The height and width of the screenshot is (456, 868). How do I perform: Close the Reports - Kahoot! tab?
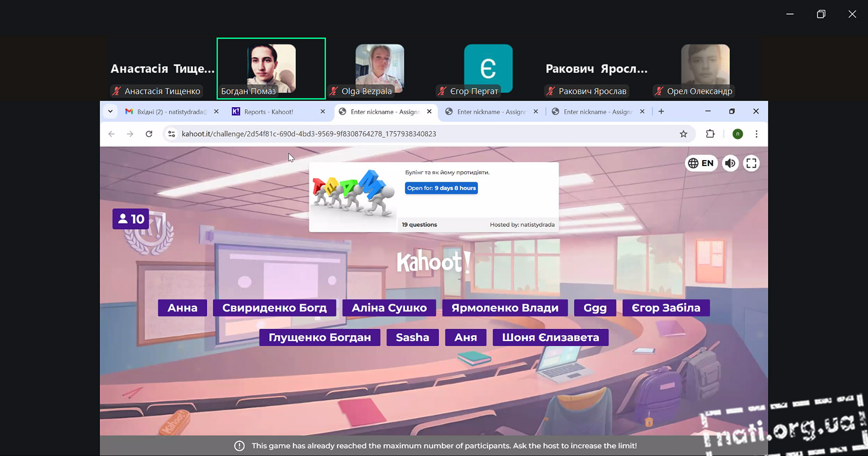click(323, 112)
